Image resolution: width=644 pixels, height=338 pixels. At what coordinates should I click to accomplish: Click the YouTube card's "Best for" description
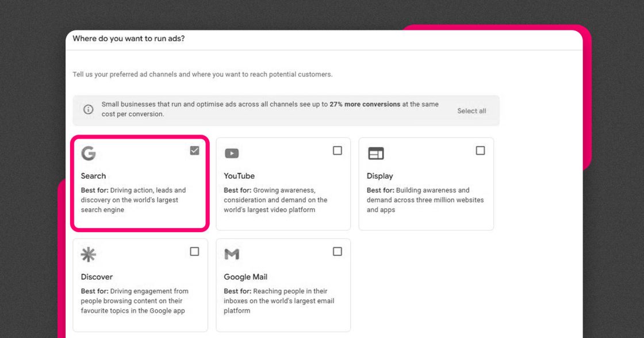[275, 200]
